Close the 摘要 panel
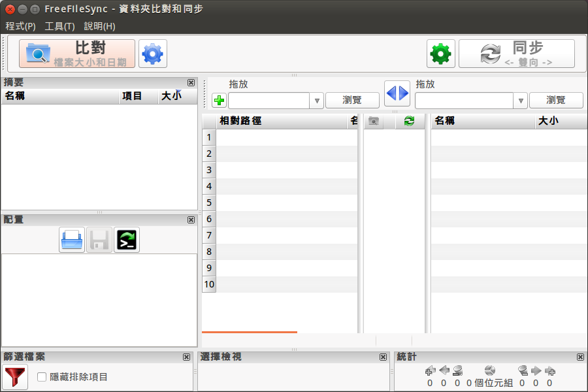The height and width of the screenshot is (392, 588). click(191, 82)
